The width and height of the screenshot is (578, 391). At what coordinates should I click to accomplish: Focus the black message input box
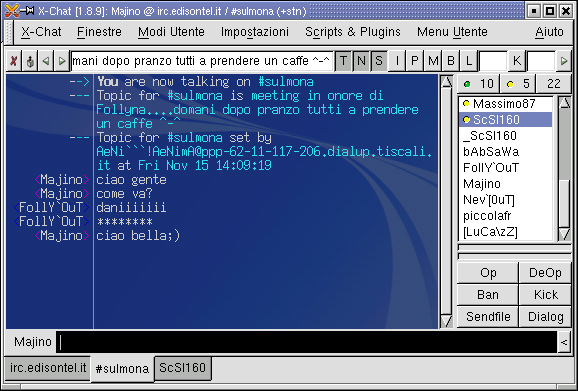pos(307,342)
